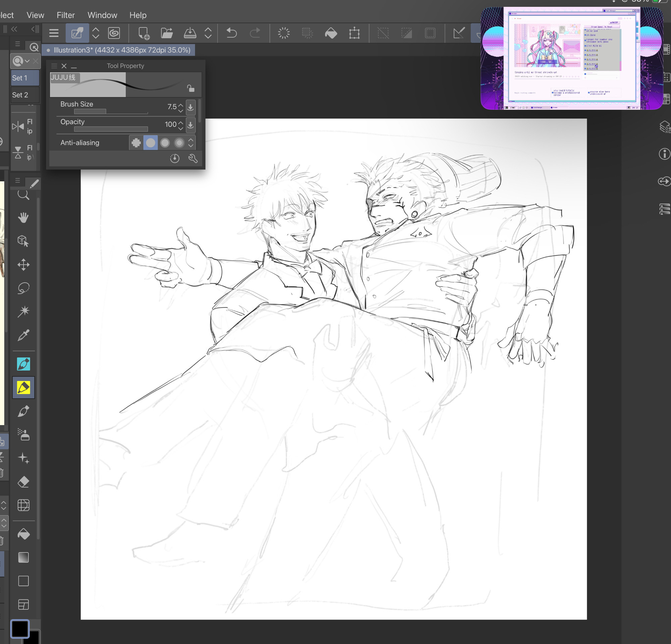Screen dimensions: 671x644
Task: Open sub tool detail wrench icon
Action: coord(193,158)
